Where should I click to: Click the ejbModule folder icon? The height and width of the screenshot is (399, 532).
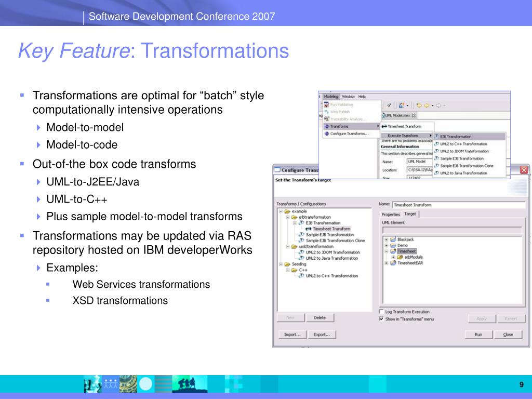pos(400,257)
